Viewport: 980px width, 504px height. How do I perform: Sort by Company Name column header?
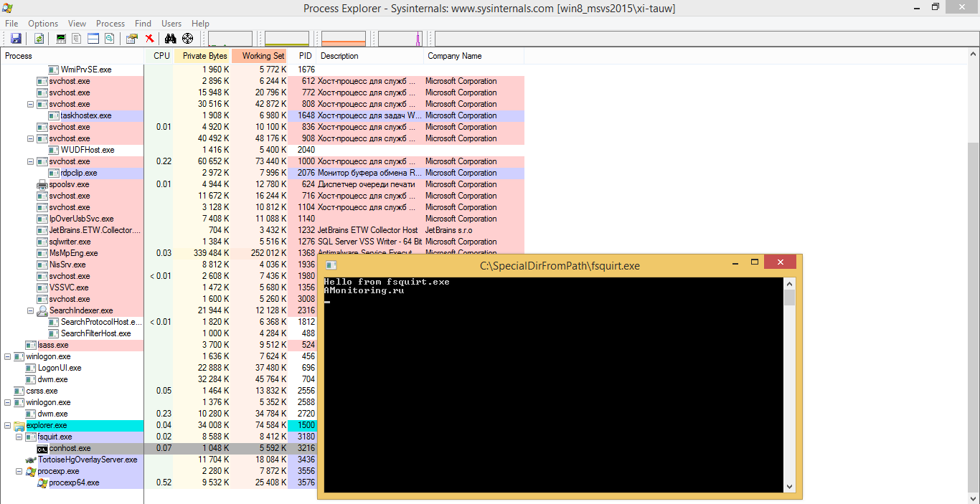click(474, 56)
